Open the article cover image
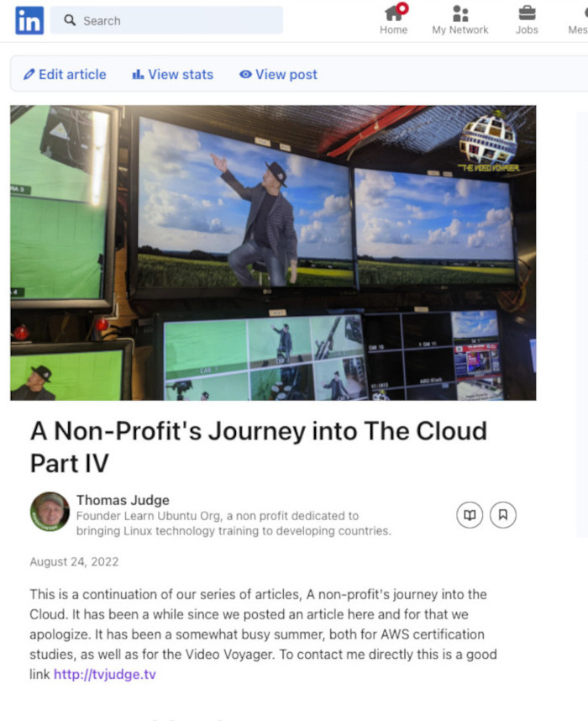588x721 pixels. point(273,253)
